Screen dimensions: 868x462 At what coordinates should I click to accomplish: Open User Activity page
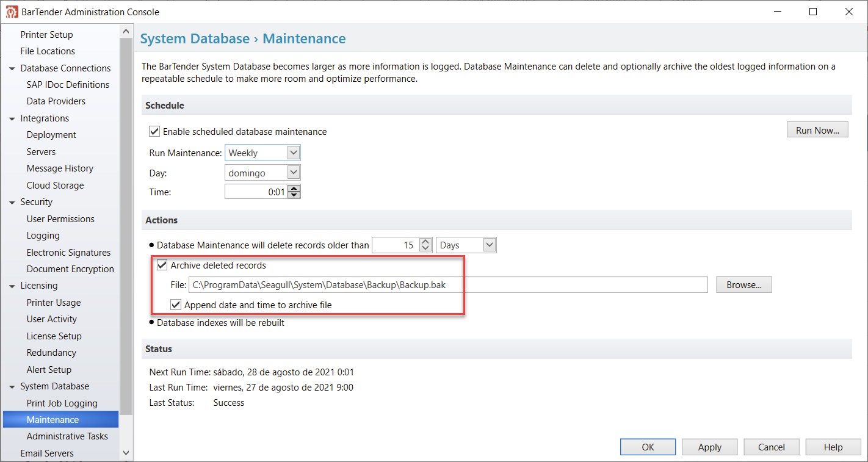52,319
